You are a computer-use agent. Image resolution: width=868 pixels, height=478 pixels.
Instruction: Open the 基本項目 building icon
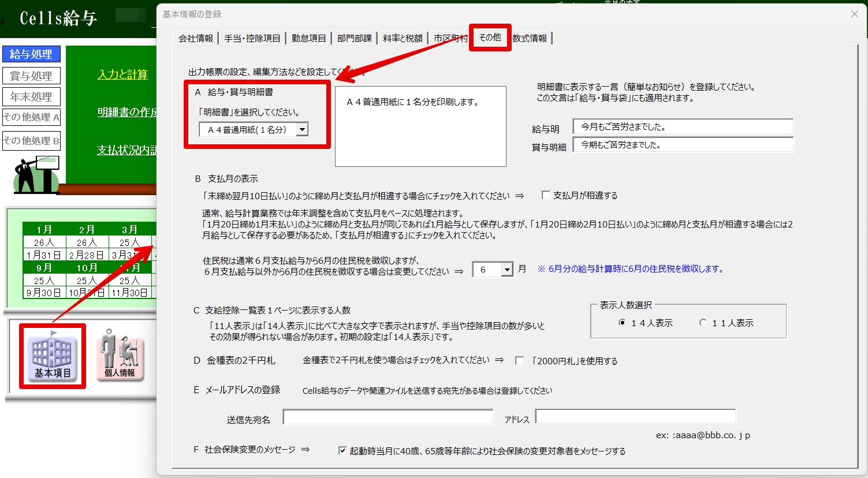pyautogui.click(x=52, y=355)
